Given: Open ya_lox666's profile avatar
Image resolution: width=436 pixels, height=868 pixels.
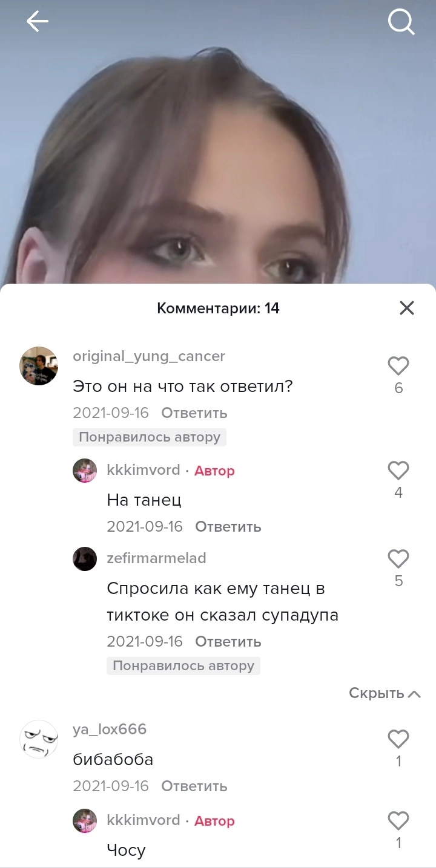Looking at the screenshot, I should click(39, 739).
